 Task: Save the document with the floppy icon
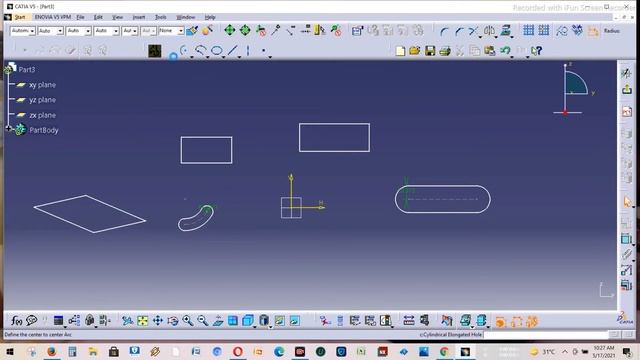click(x=430, y=51)
